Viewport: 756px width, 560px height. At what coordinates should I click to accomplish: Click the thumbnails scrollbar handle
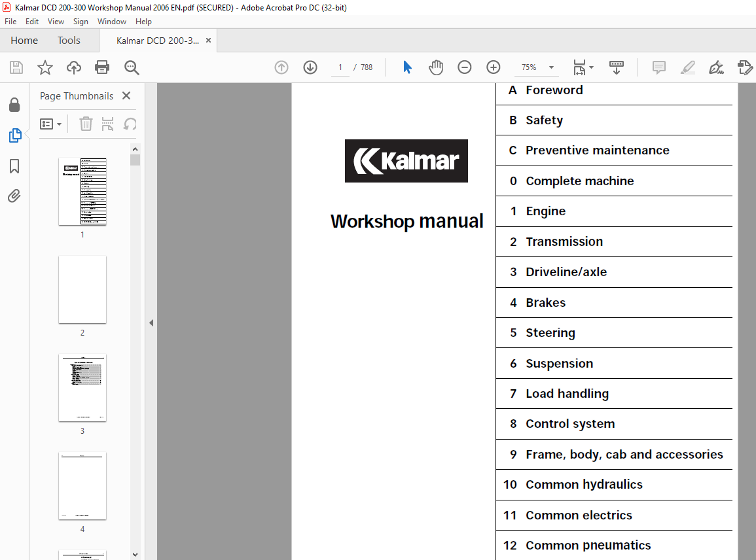click(135, 160)
